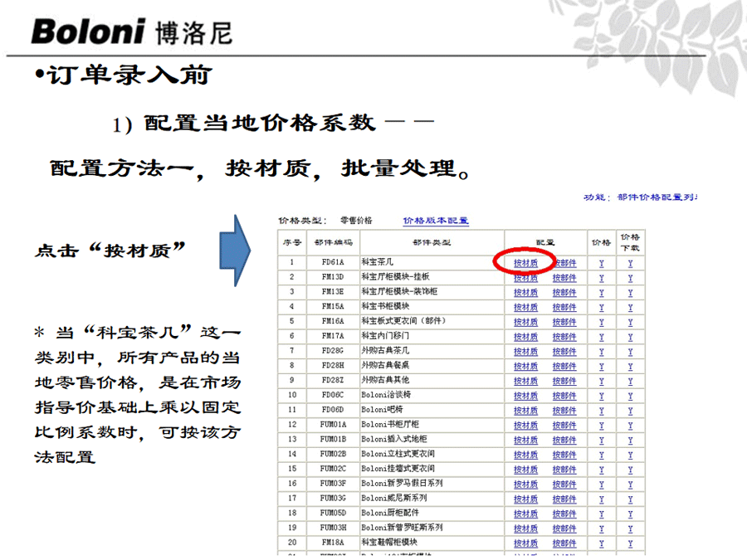Select 按材质 for 外购古典茶几
This screenshot has width=747, height=560.
[x=525, y=351]
